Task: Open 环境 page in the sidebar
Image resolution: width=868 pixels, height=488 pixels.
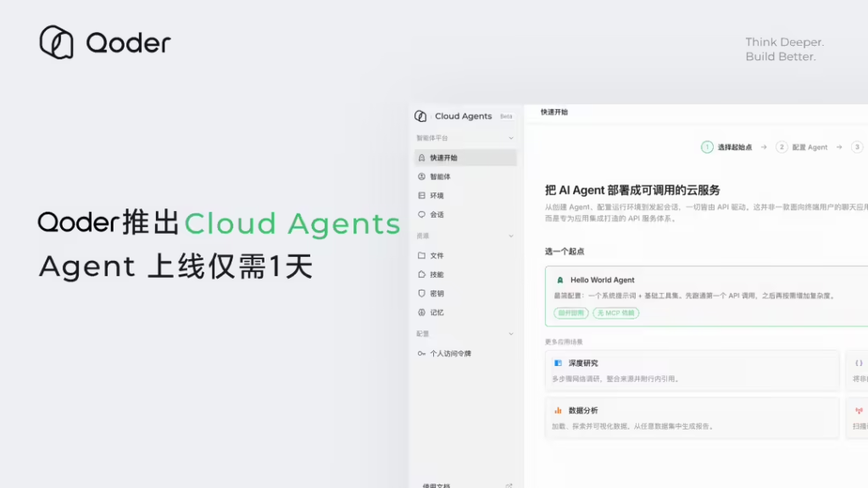Action: (465, 196)
